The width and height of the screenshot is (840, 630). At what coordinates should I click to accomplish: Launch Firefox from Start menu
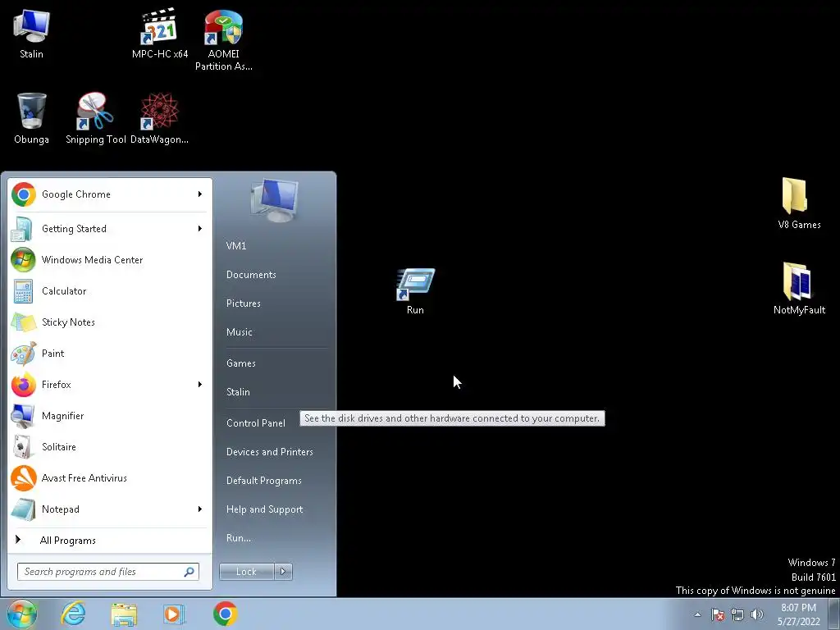coord(110,385)
